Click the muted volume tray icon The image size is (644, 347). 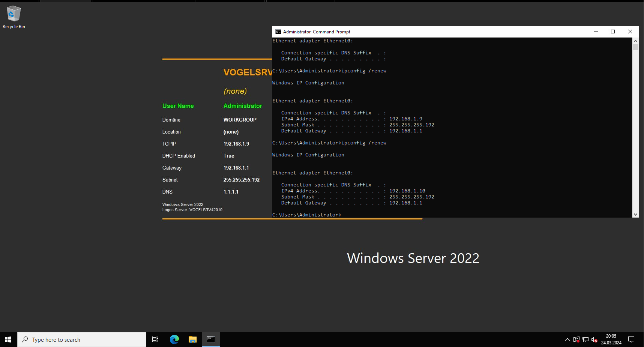pos(594,339)
